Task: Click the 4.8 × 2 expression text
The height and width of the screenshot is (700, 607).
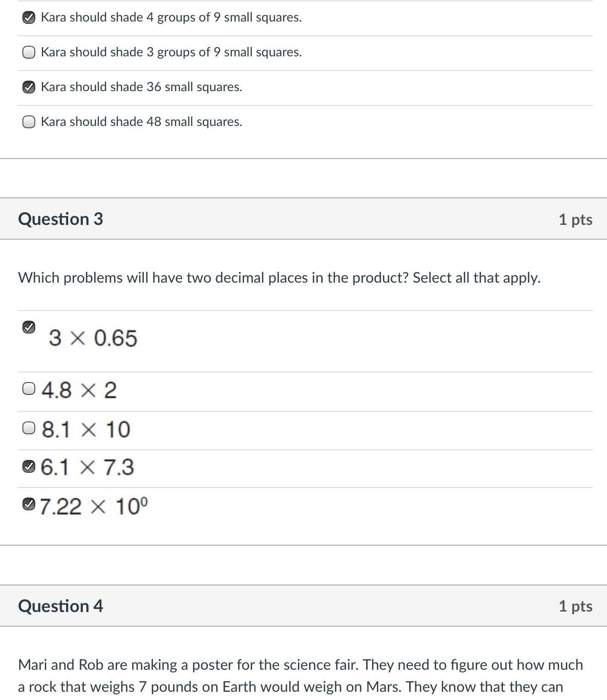Action: [x=79, y=390]
